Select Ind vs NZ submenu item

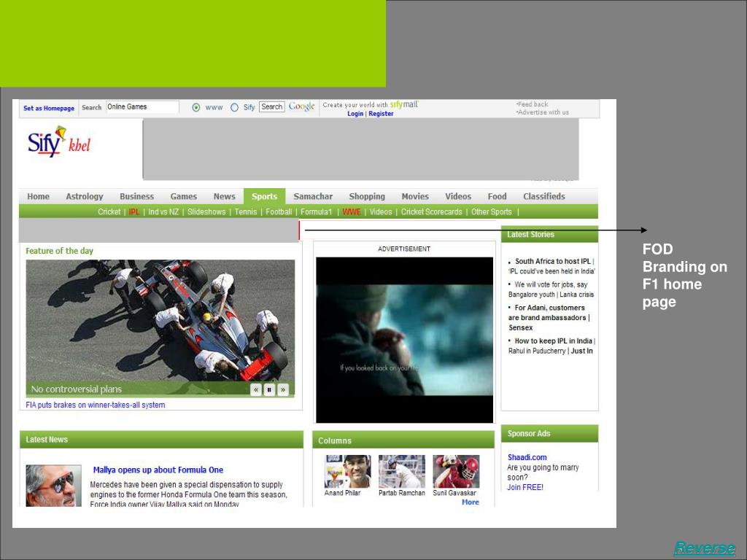pos(163,212)
